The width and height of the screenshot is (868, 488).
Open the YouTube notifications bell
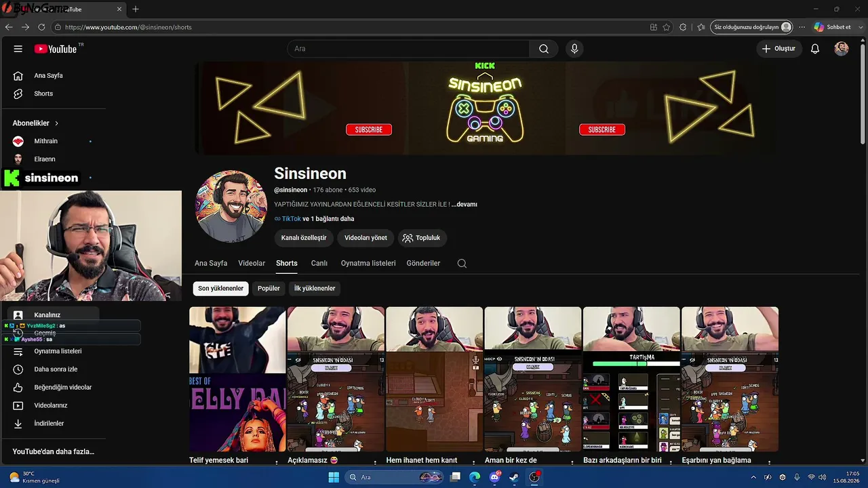[815, 49]
